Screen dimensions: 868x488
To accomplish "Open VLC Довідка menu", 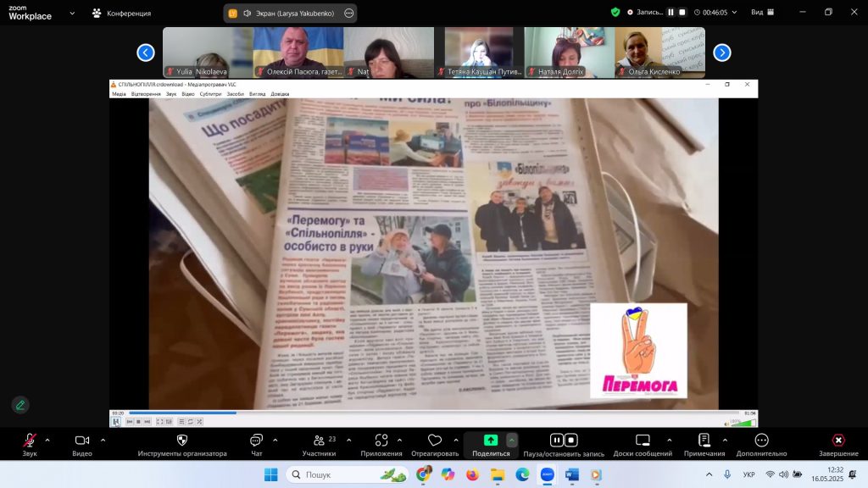I will click(280, 94).
